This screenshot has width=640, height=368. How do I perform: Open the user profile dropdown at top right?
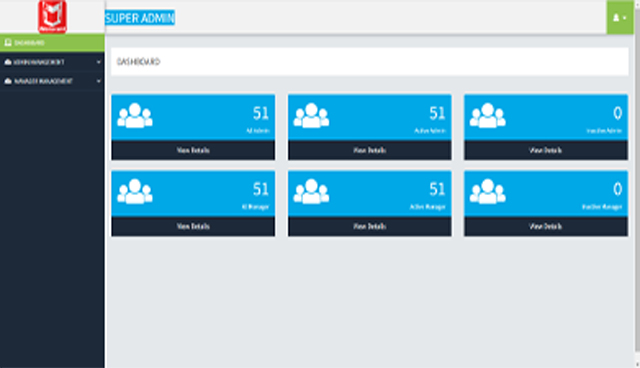pyautogui.click(x=620, y=18)
